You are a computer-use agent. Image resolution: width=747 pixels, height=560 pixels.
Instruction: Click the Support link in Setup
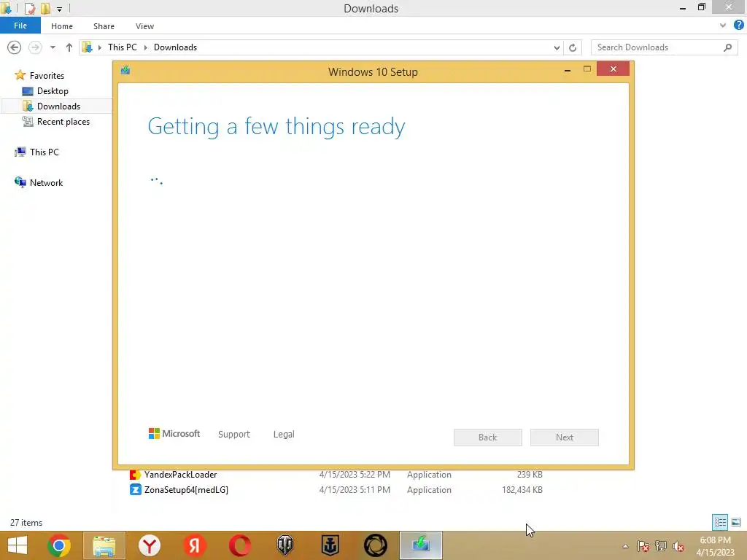(234, 435)
